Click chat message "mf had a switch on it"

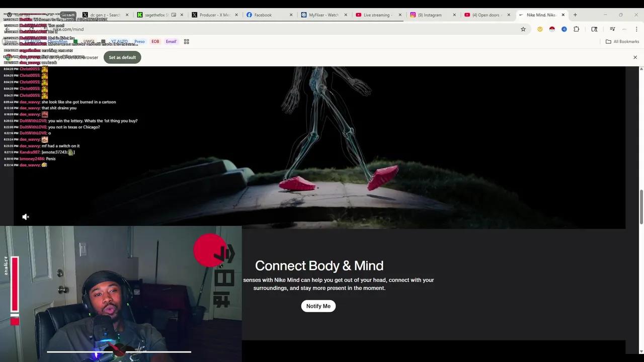(x=60, y=146)
